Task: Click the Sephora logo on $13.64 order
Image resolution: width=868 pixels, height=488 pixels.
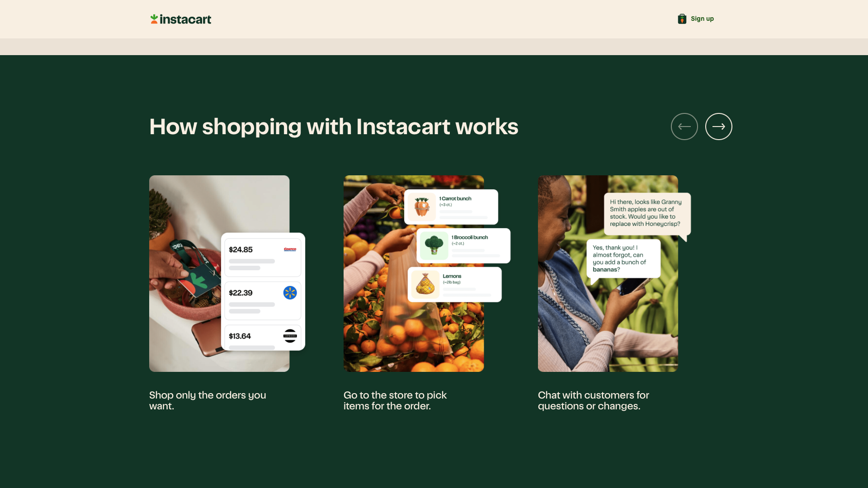Action: coord(290,336)
